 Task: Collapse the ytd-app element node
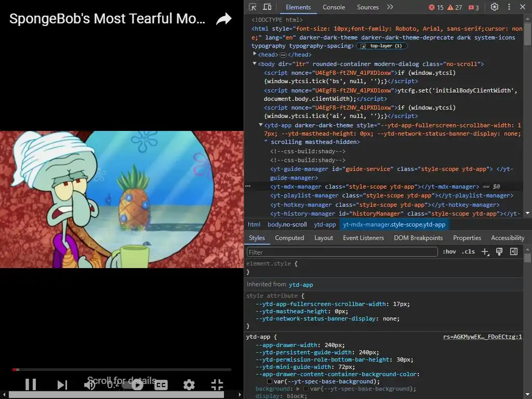261,125
